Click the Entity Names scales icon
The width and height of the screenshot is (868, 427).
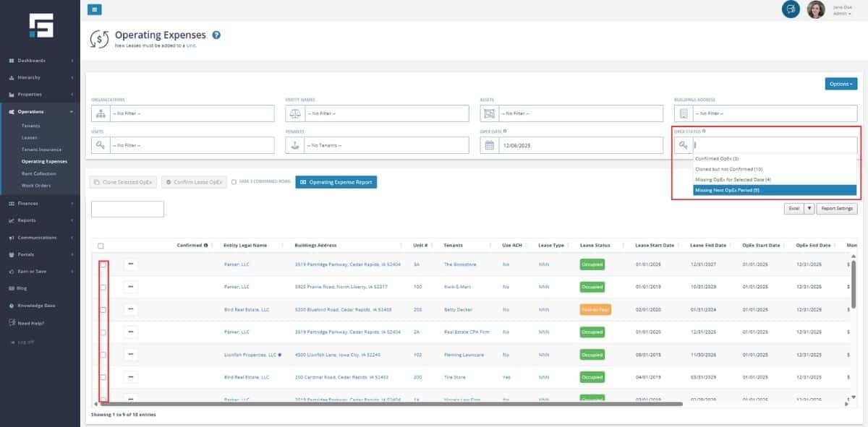click(294, 113)
